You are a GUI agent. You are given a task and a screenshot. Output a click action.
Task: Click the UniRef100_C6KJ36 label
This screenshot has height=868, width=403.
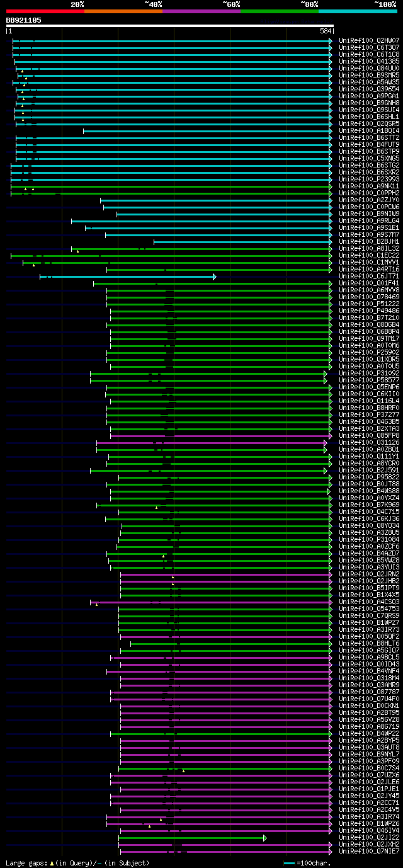click(369, 519)
